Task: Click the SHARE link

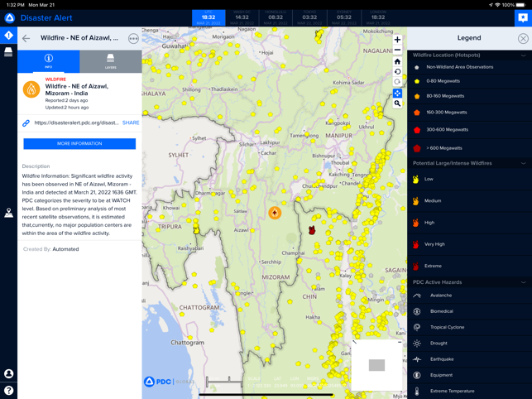Action: click(x=131, y=123)
